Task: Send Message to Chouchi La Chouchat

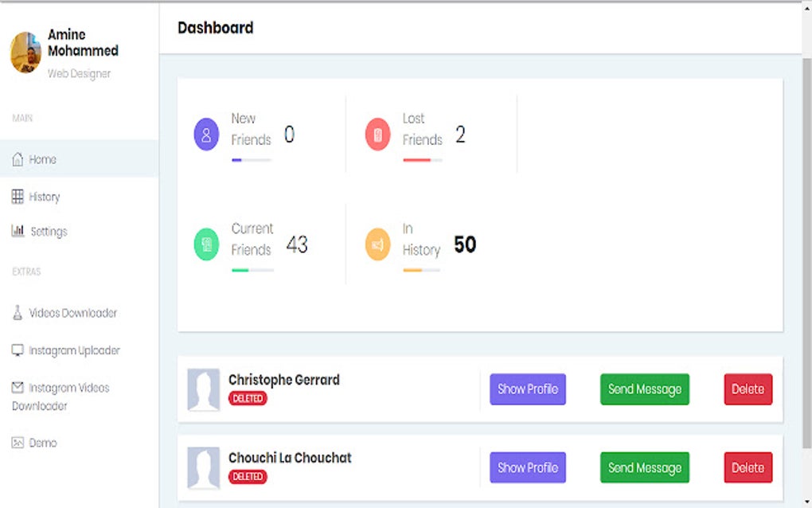Action: point(645,467)
